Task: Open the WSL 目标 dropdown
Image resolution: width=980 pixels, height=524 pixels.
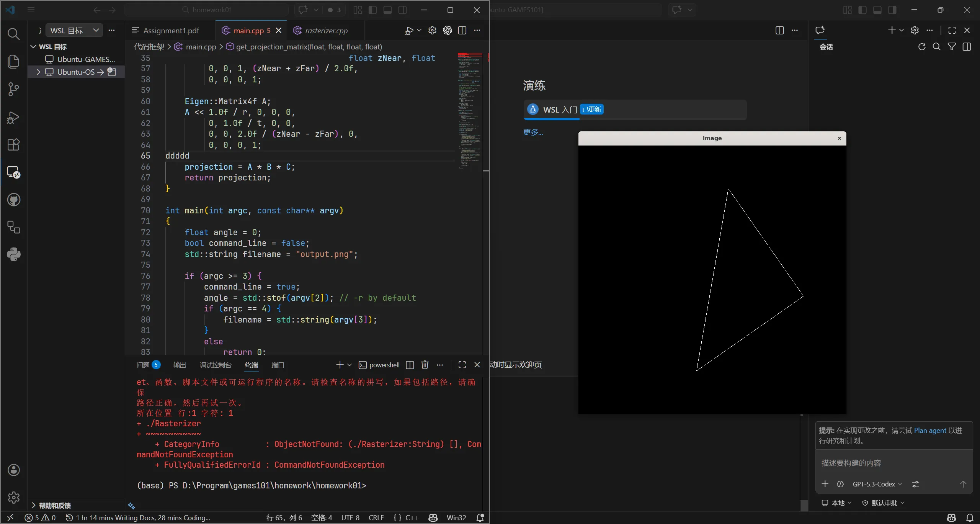Action: 74,30
